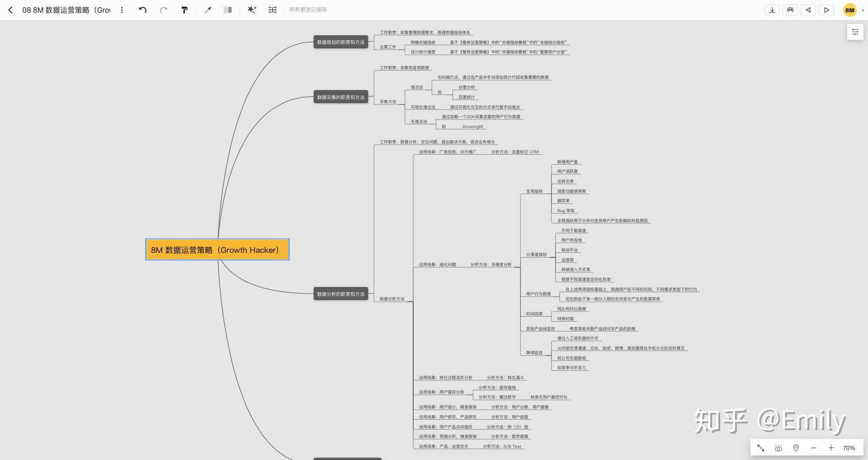Zoom in with plus button

[831, 448]
